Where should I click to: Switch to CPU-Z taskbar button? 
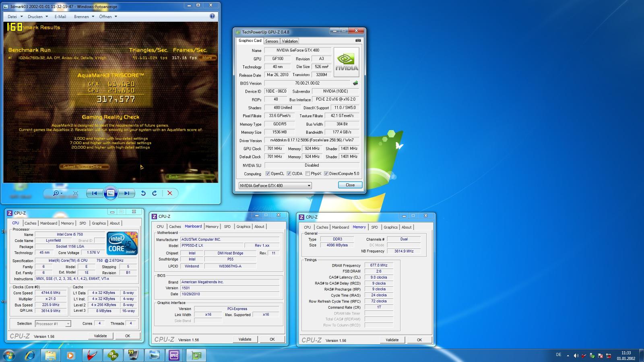pos(174,355)
